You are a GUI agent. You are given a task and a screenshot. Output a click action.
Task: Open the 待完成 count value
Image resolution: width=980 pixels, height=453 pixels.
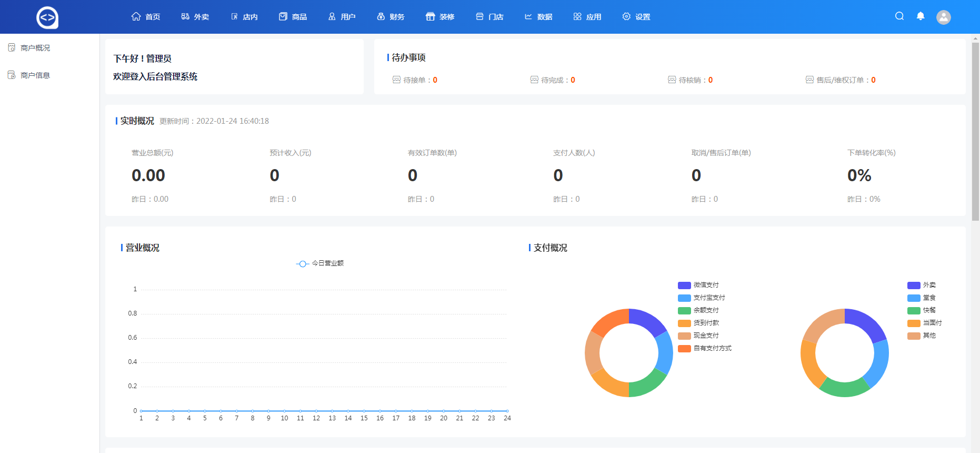[x=573, y=80]
